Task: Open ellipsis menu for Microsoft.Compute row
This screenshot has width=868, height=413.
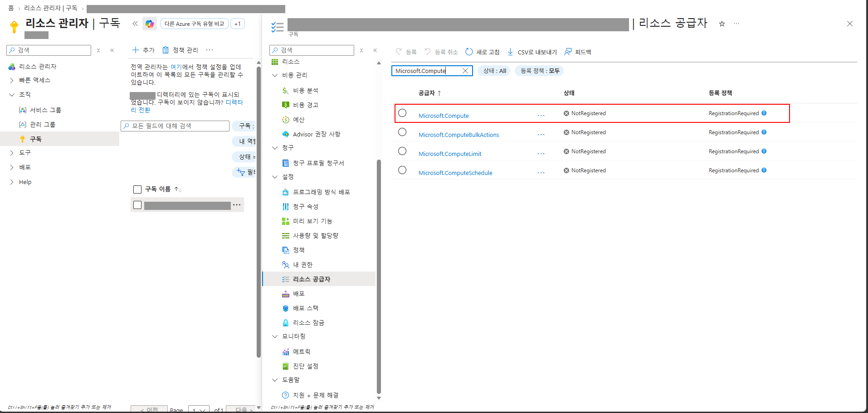Action: 541,116
